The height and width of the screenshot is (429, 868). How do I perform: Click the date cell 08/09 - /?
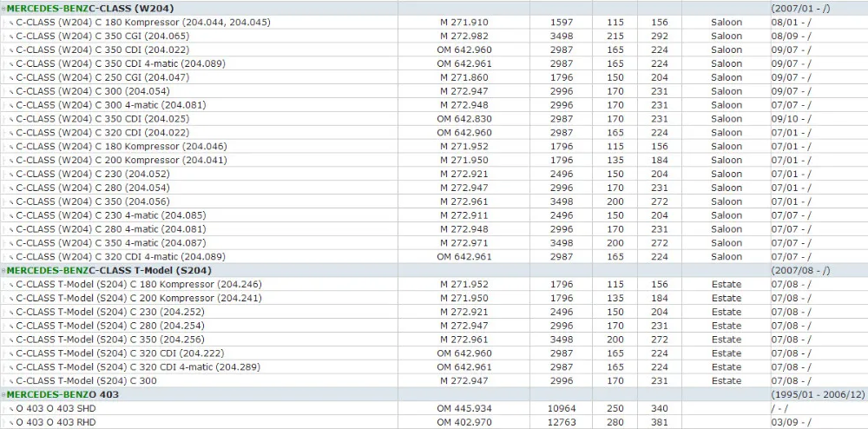coord(791,36)
